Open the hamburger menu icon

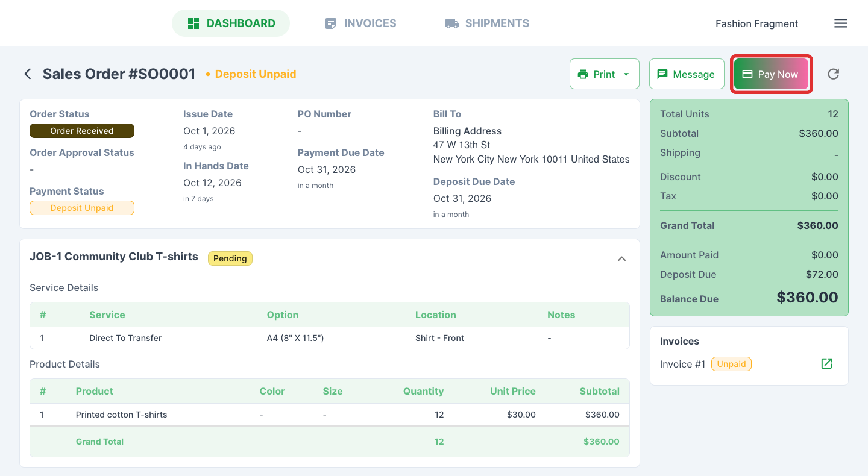point(840,23)
